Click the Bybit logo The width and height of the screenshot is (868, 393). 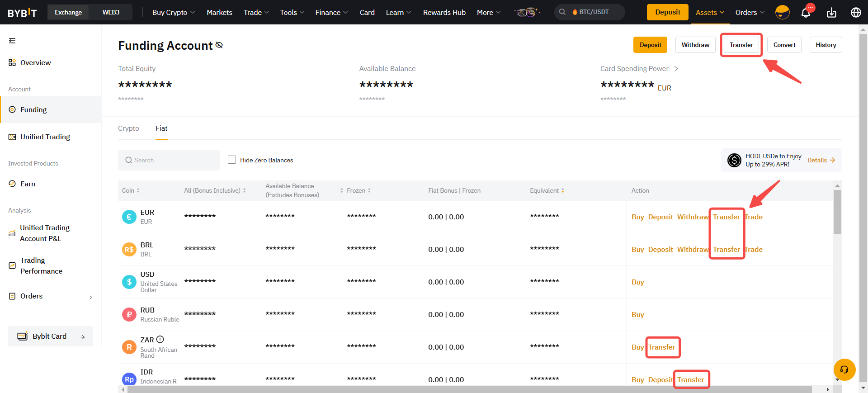point(22,13)
